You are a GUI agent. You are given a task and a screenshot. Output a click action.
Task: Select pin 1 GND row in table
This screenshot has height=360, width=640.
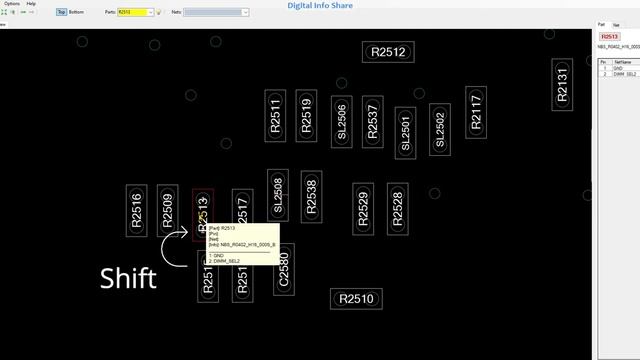[619, 68]
